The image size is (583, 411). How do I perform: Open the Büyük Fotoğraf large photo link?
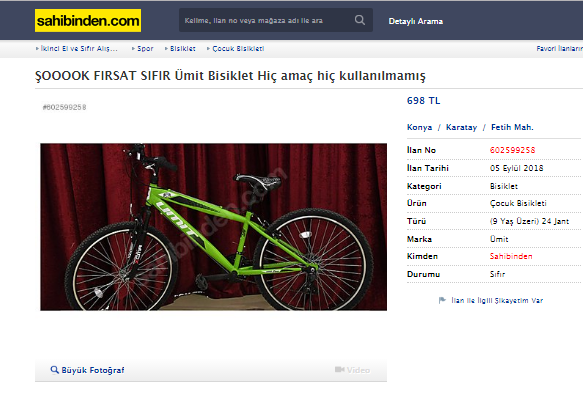point(93,370)
